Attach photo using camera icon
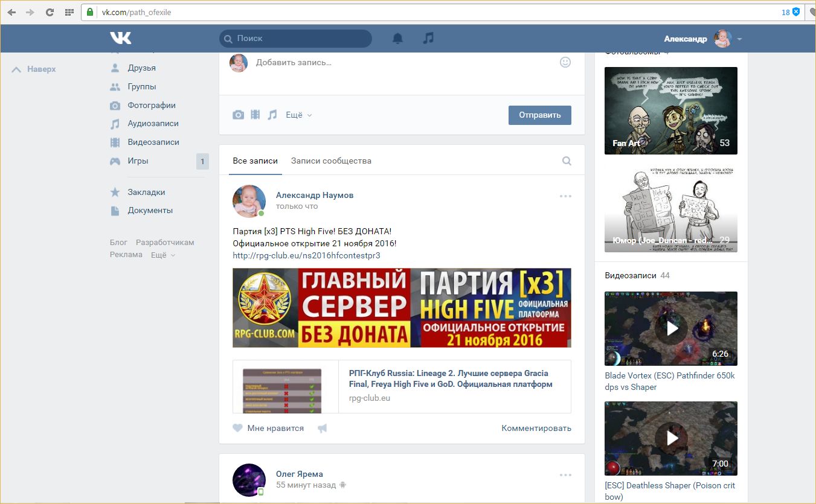 pos(239,115)
